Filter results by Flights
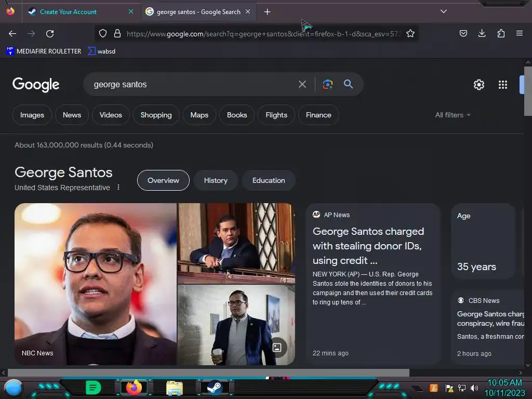Screen dimensions: 532x399 [276, 115]
